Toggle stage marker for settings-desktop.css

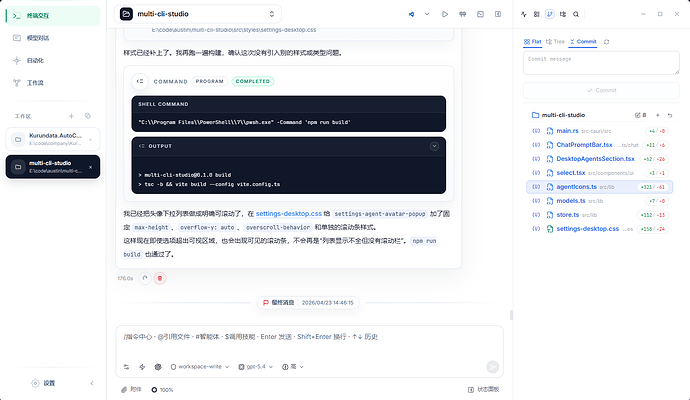[536, 229]
